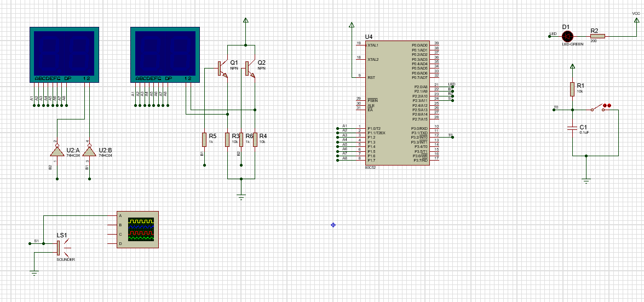This screenshot has width=644, height=302.
Task: Select power terminal wired to the RST pin
Action: pyautogui.click(x=351, y=25)
